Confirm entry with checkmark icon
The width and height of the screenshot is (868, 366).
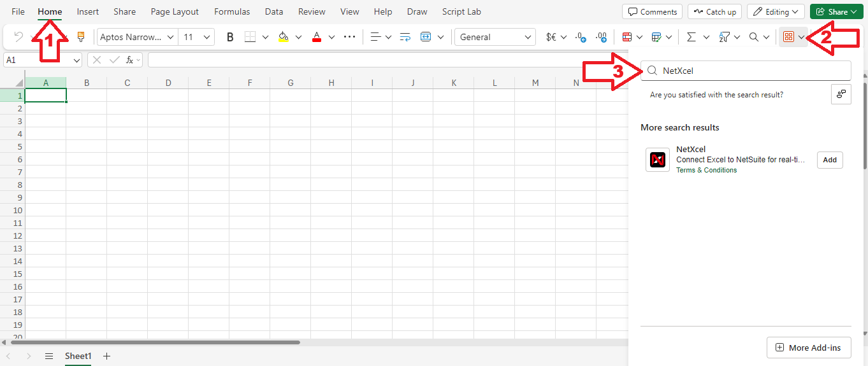click(x=114, y=60)
